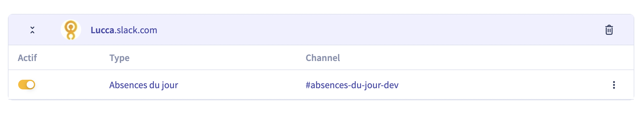Collapse the Lucca.slack.com section with the chevron
The image size is (644, 119).
(x=32, y=30)
